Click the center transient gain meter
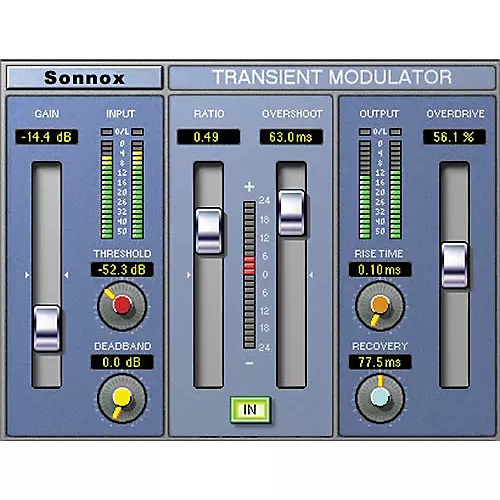 coord(250,275)
